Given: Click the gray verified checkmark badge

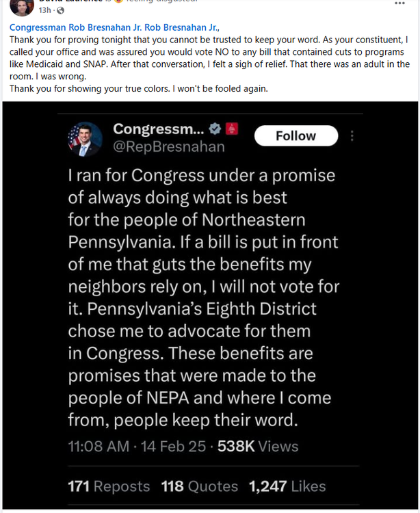Looking at the screenshot, I should click(213, 129).
